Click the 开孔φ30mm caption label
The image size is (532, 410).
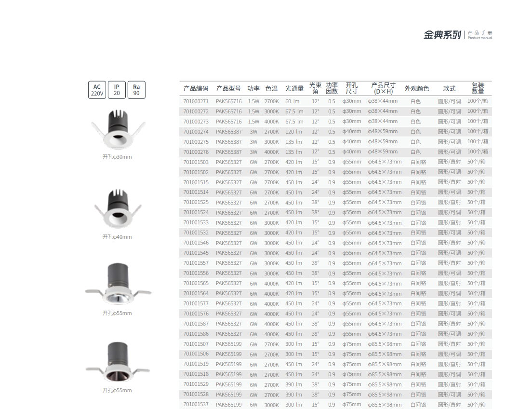coord(117,157)
